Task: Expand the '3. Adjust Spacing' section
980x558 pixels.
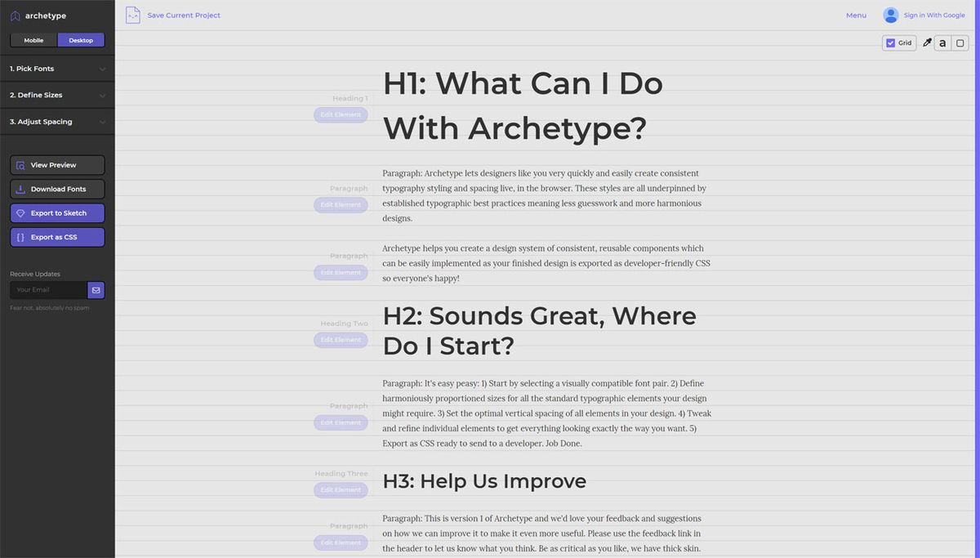Action: (x=56, y=121)
